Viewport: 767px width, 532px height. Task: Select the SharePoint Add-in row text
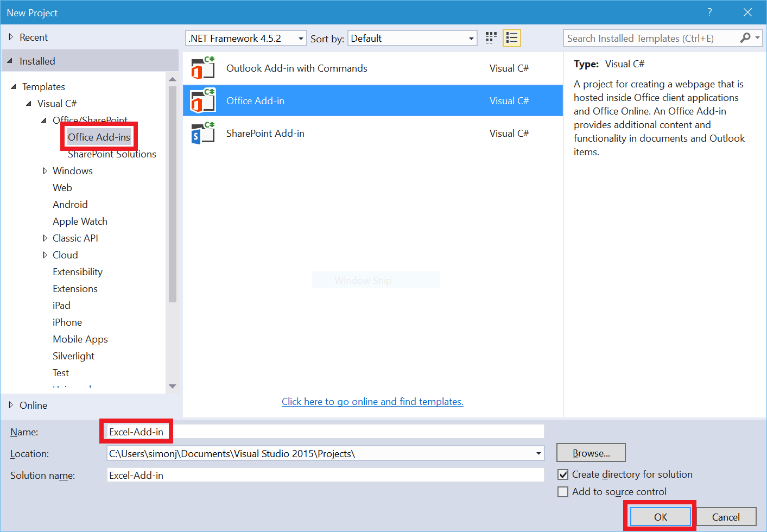click(265, 134)
